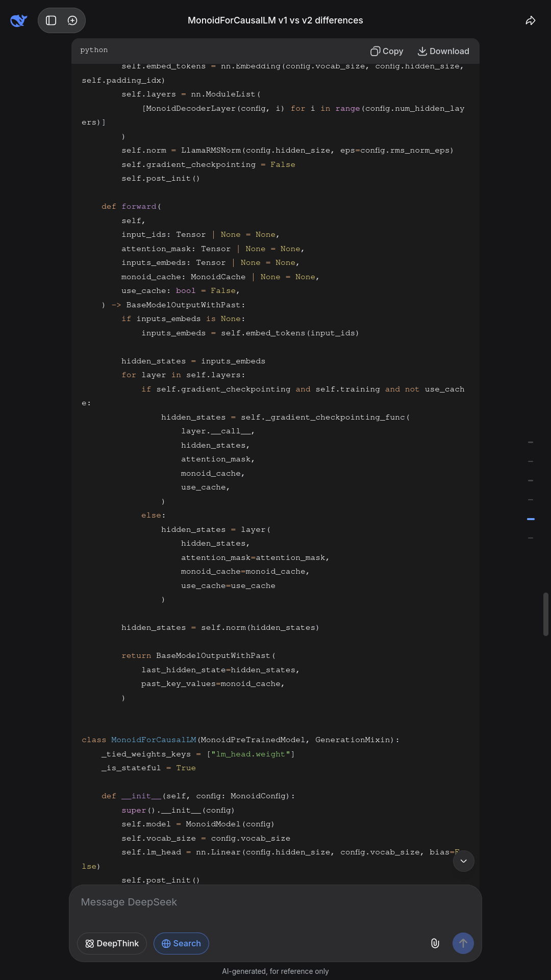Enable DeepThink mode

pos(112,943)
